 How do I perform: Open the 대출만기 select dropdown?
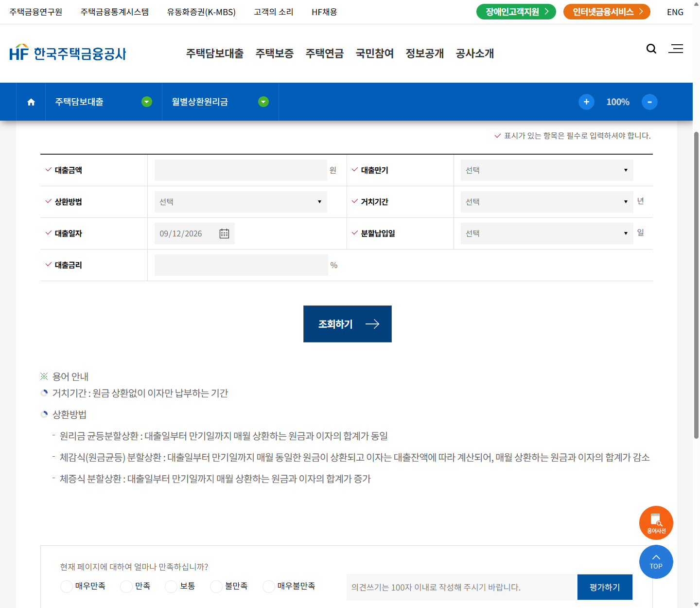tap(547, 170)
